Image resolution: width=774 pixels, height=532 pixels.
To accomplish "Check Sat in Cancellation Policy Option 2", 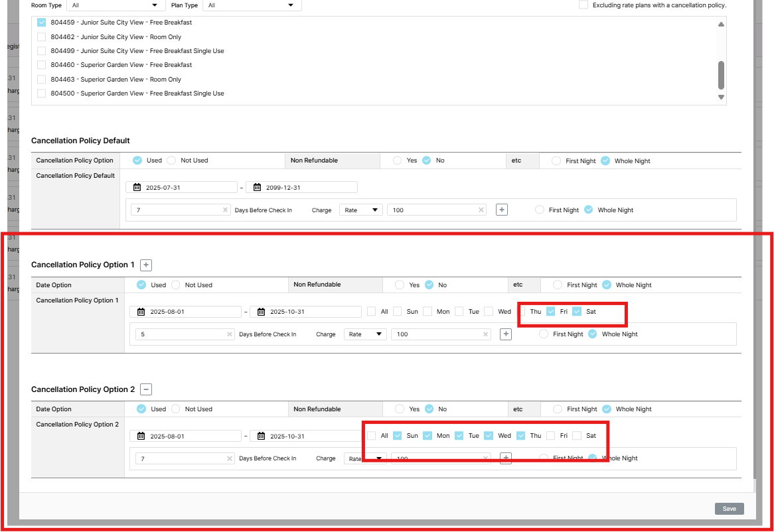I will [x=577, y=436].
